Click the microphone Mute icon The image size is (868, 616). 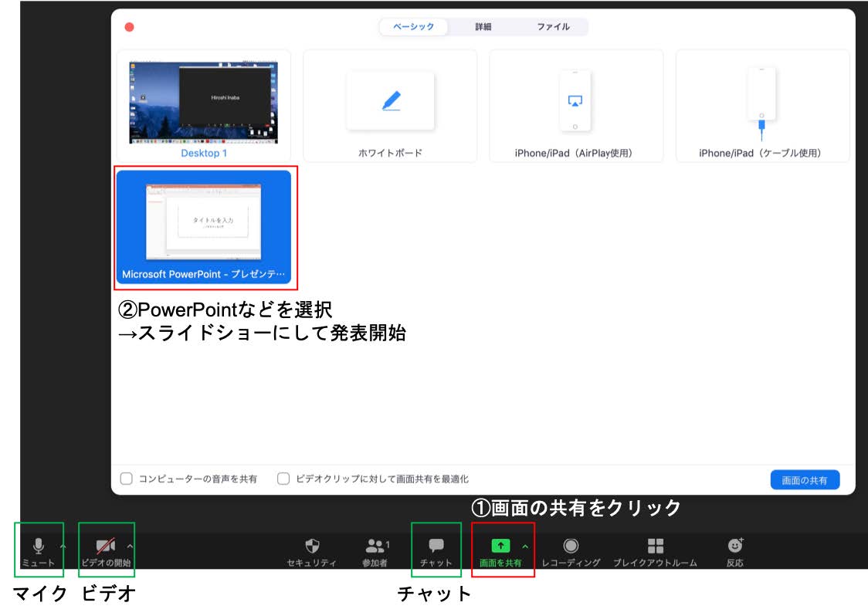(x=38, y=546)
